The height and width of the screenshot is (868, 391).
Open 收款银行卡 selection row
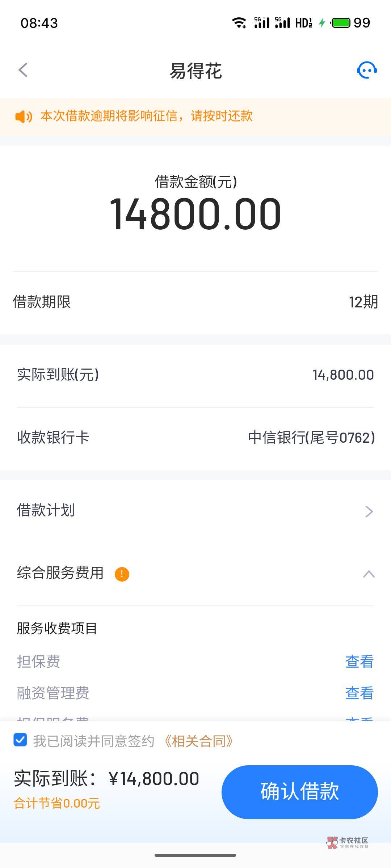pyautogui.click(x=195, y=438)
